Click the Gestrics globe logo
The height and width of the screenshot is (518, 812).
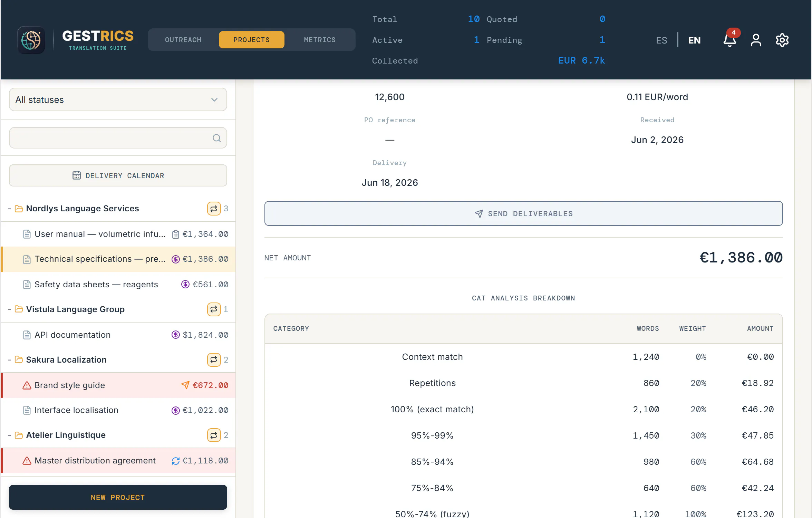tap(31, 40)
